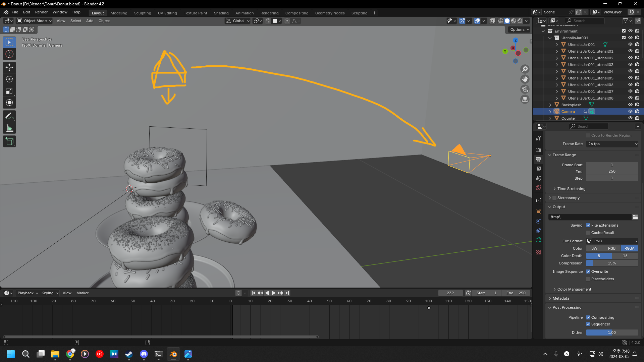Open the File Format PNG dropdown

tap(612, 241)
